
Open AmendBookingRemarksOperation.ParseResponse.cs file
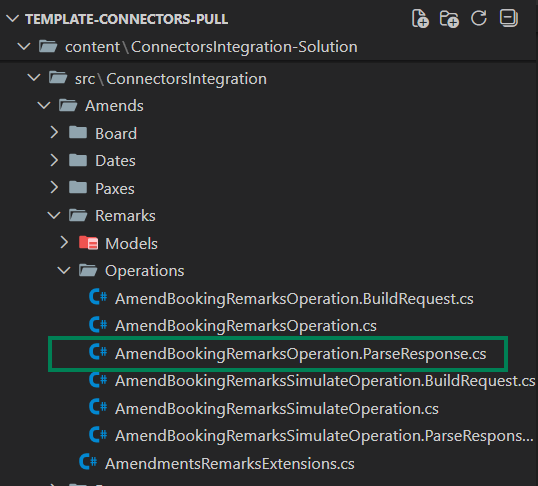(301, 354)
